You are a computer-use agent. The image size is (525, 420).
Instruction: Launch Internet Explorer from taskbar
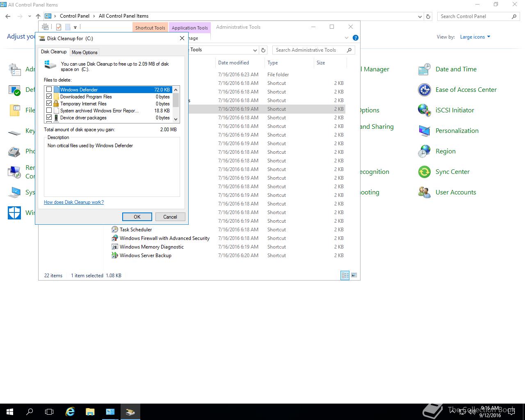pyautogui.click(x=70, y=412)
